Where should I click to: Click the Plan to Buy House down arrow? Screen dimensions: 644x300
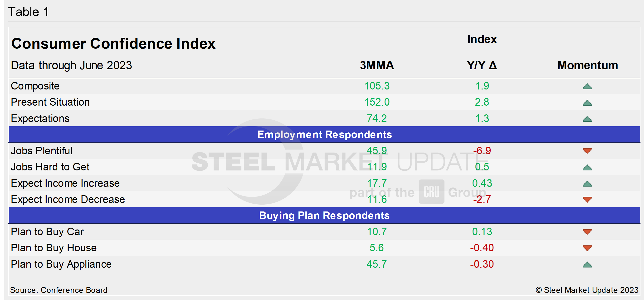click(587, 248)
